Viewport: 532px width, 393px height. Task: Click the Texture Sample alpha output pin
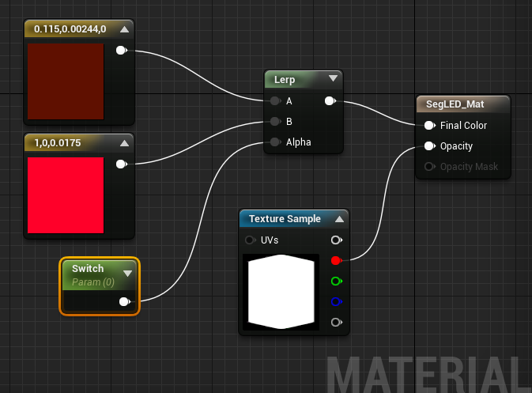click(336, 322)
